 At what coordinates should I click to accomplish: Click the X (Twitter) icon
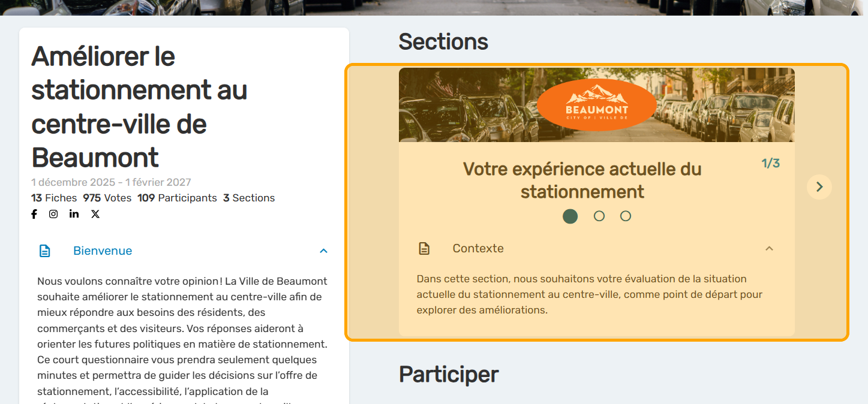[x=95, y=214]
